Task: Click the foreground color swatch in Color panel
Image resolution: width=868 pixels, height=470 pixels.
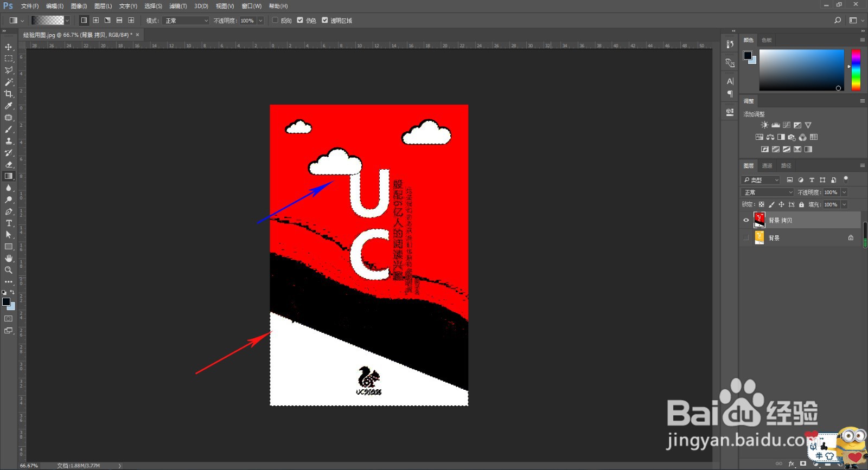Action: click(748, 55)
